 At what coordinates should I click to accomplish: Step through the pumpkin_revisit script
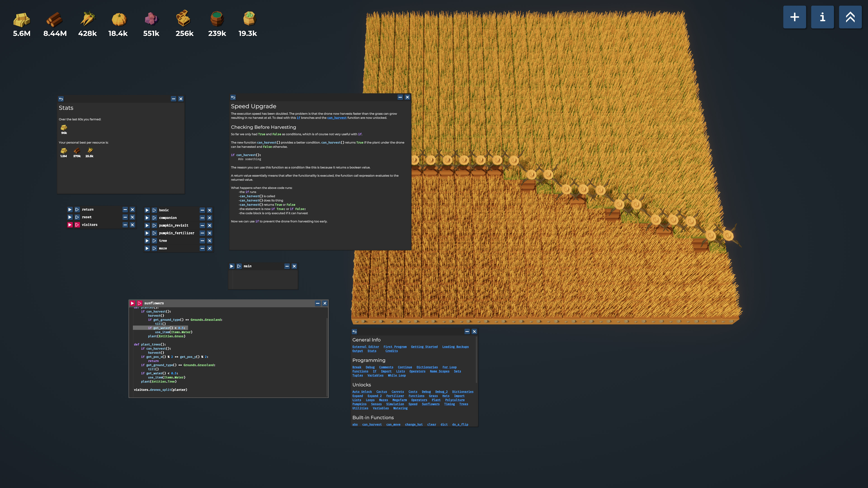pyautogui.click(x=154, y=225)
